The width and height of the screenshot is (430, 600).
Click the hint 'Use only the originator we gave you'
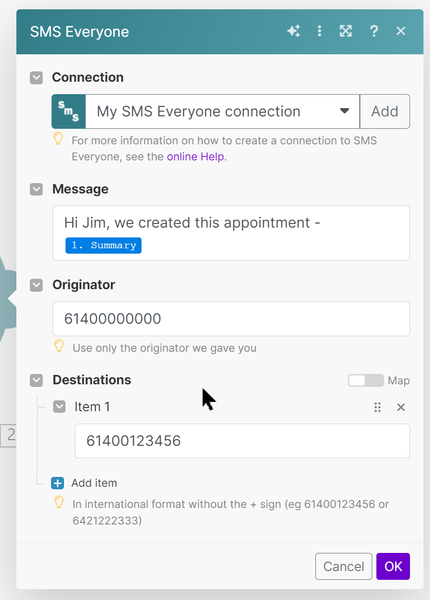(x=165, y=348)
